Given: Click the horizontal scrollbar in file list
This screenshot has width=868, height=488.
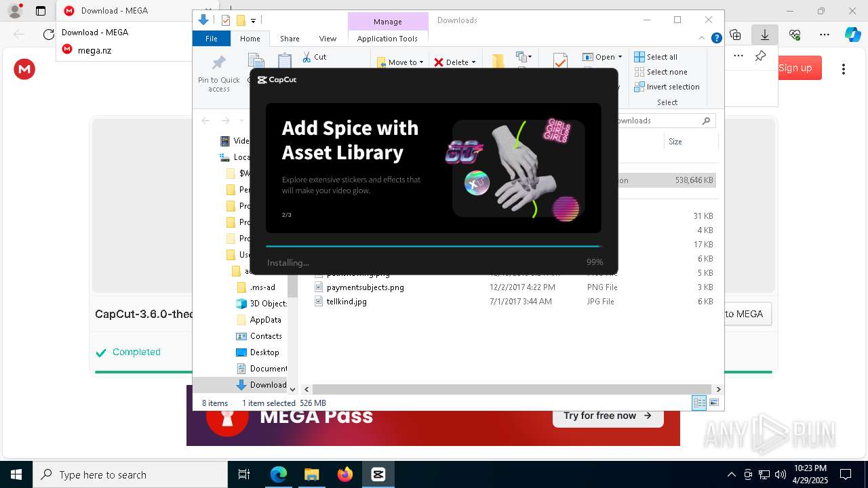Looking at the screenshot, I should coord(512,390).
